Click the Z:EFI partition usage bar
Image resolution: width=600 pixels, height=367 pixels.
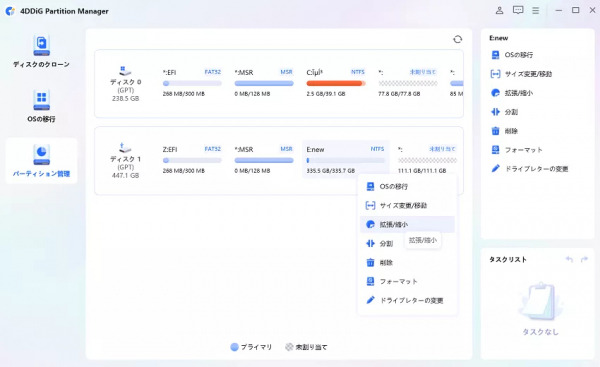pyautogui.click(x=192, y=160)
